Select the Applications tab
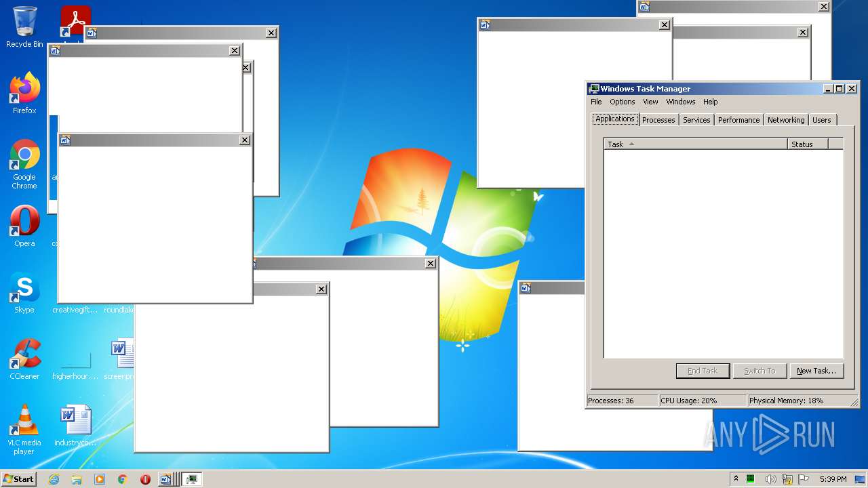Viewport: 868px width, 488px height. pos(615,119)
